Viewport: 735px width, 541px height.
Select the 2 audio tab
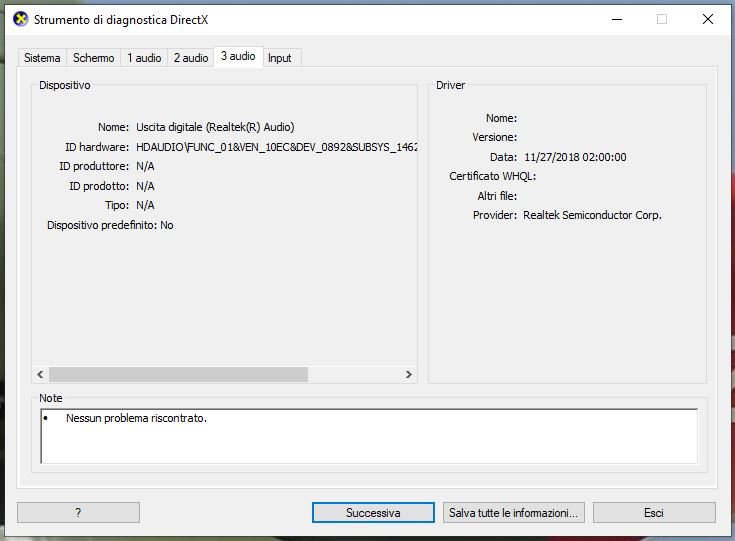(x=191, y=58)
